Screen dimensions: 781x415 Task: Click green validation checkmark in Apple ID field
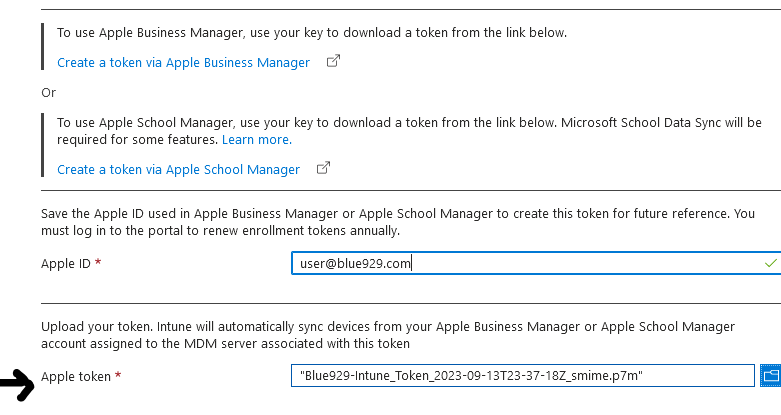click(x=770, y=263)
